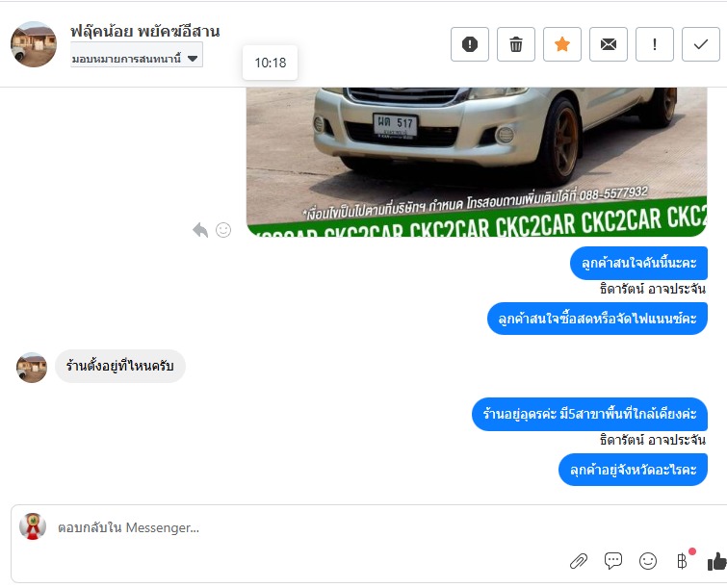Mark conversation unread with envelope icon
Viewport: 727px width, 588px height.
click(609, 44)
